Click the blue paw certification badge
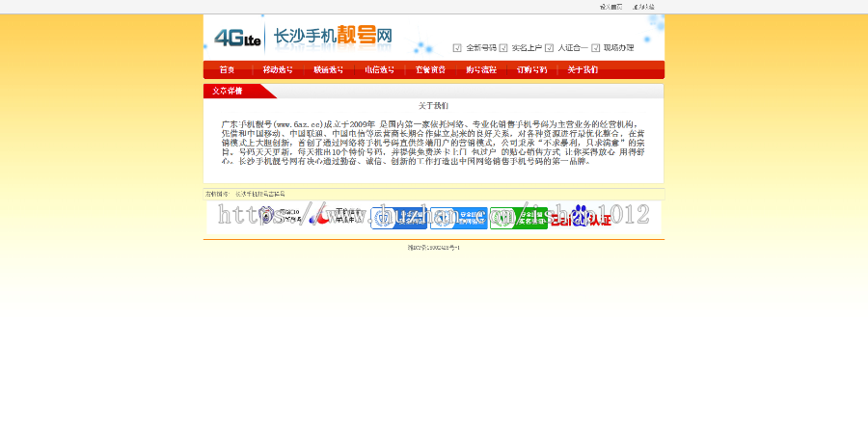This screenshot has height=425, width=868. 582,216
